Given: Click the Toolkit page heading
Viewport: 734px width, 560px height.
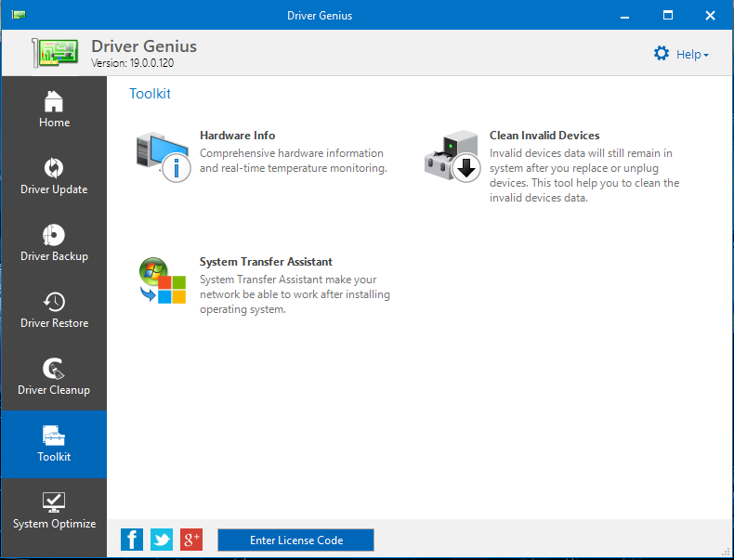Looking at the screenshot, I should point(150,94).
